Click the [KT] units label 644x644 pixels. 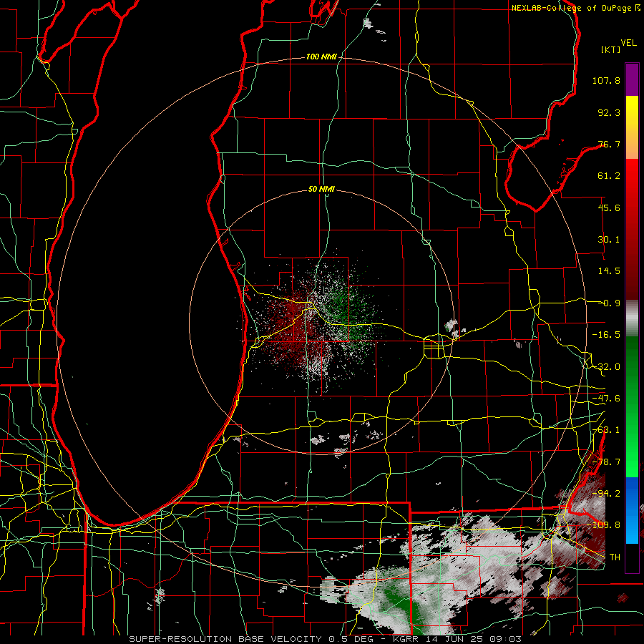[611, 49]
